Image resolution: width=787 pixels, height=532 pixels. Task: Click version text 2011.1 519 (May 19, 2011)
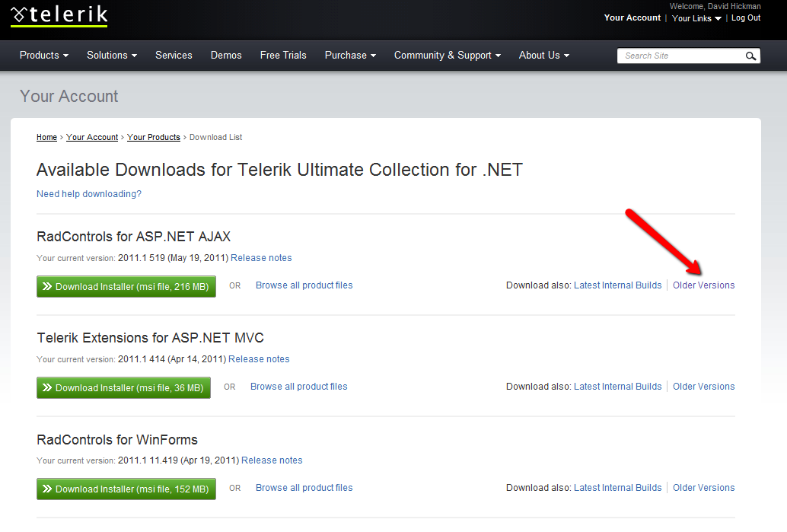point(174,258)
